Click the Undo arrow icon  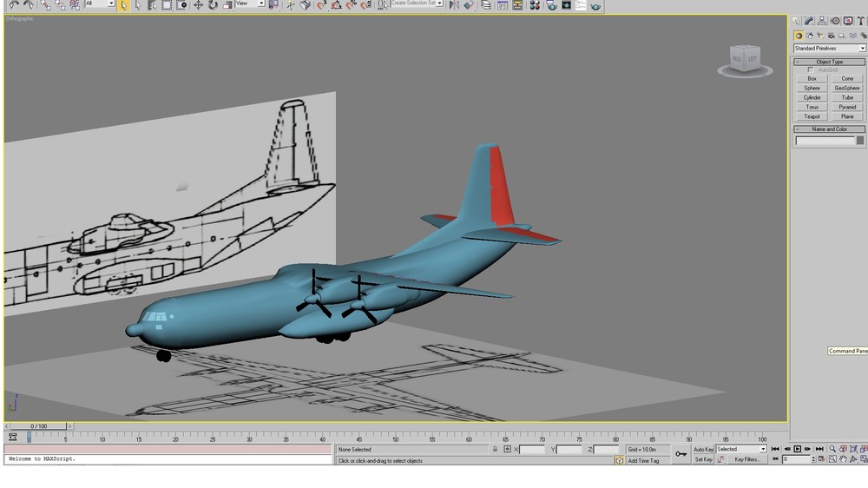[x=13, y=5]
